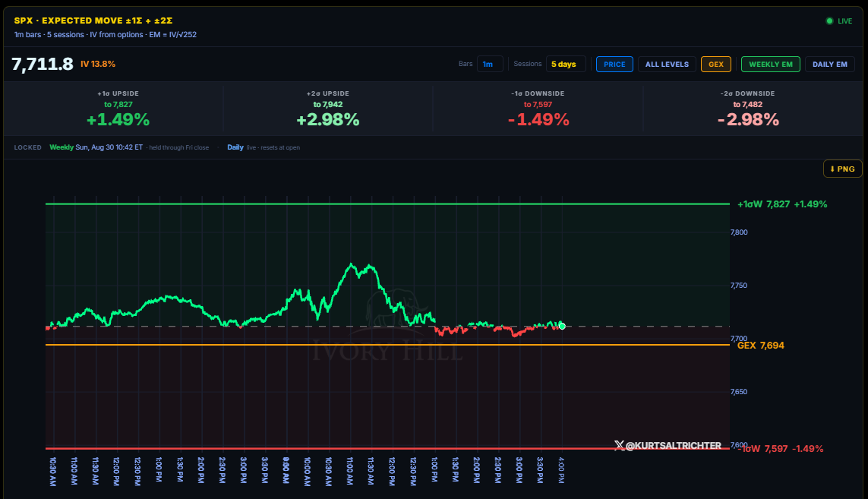Click the +2σ Upside +2.98% card
Screen dimensions: 868x499
pyautogui.click(x=328, y=109)
